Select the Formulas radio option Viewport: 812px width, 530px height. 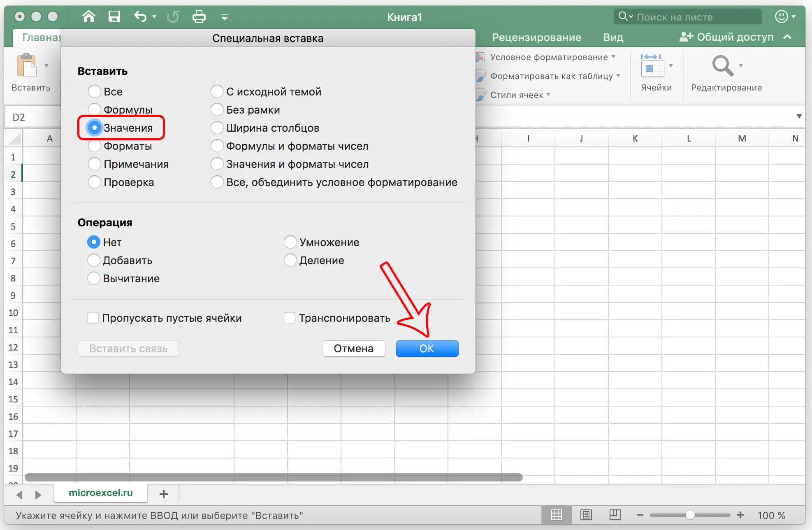tap(94, 109)
